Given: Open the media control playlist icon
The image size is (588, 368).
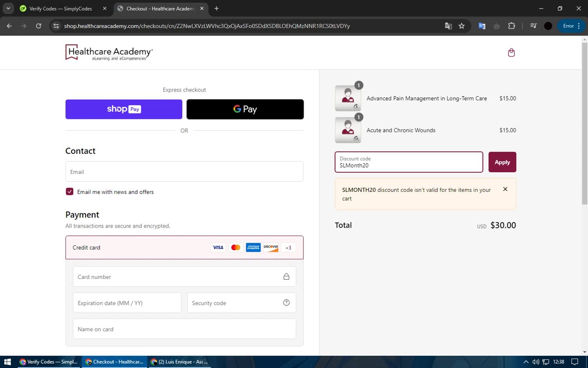Looking at the screenshot, I should (x=533, y=26).
